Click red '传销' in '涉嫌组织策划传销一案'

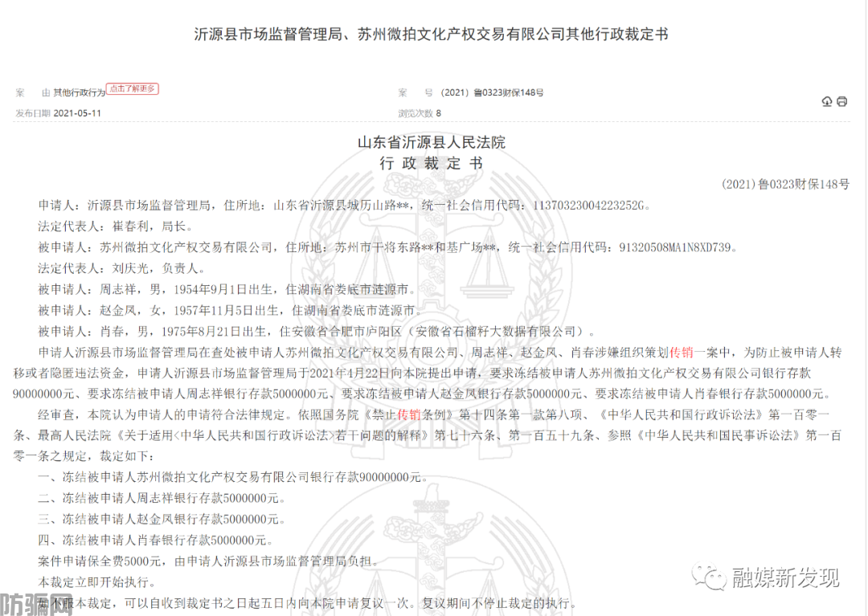pos(682,353)
